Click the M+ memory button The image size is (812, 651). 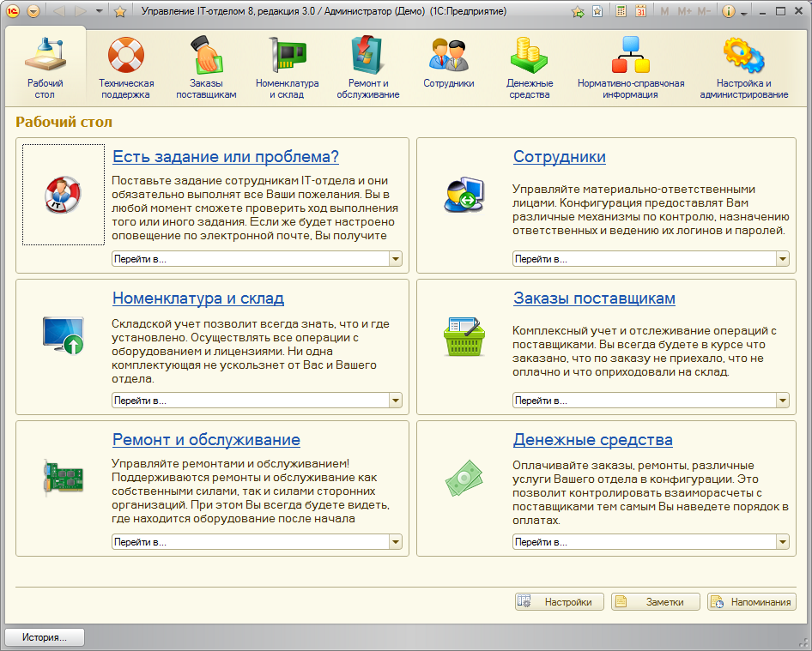coord(684,11)
